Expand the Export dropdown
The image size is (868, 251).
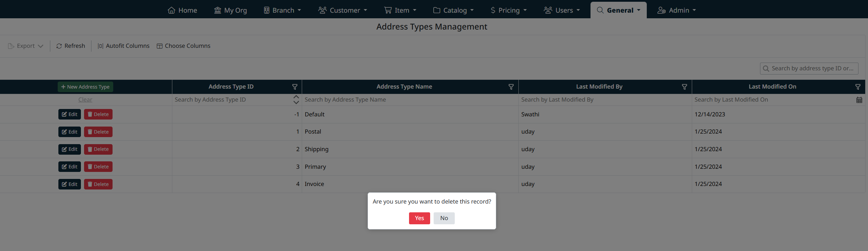point(26,46)
